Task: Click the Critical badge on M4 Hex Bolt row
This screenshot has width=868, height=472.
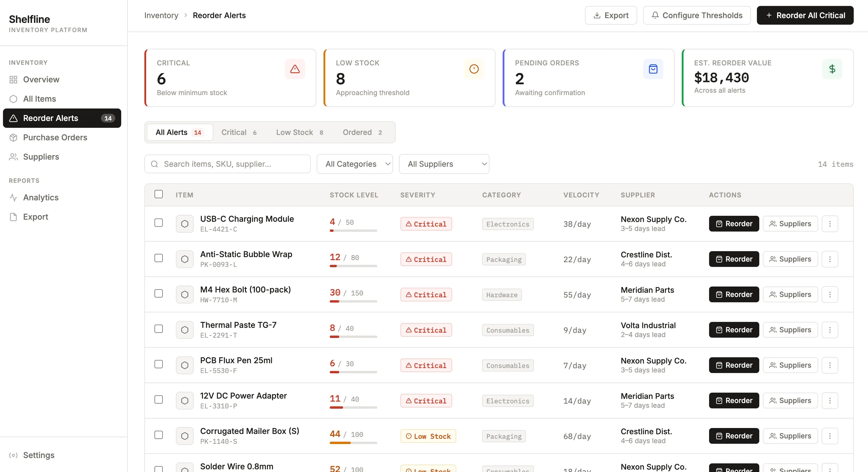Action: coord(426,295)
